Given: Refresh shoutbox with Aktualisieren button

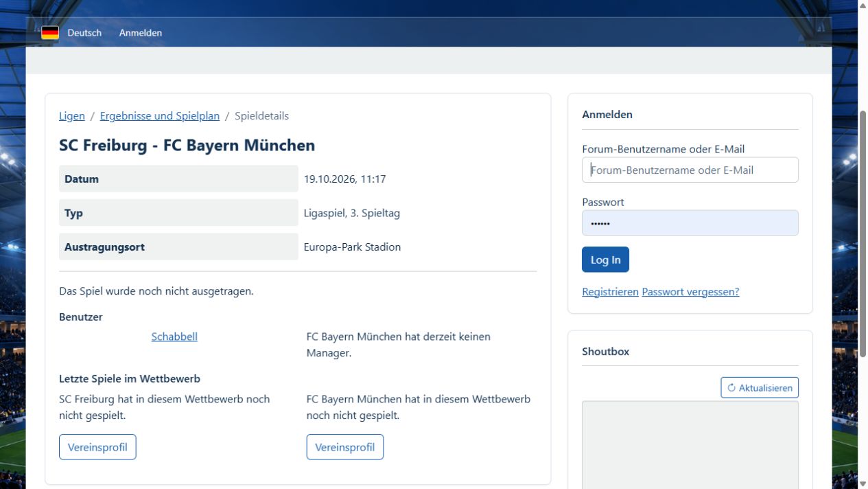Looking at the screenshot, I should pos(760,387).
